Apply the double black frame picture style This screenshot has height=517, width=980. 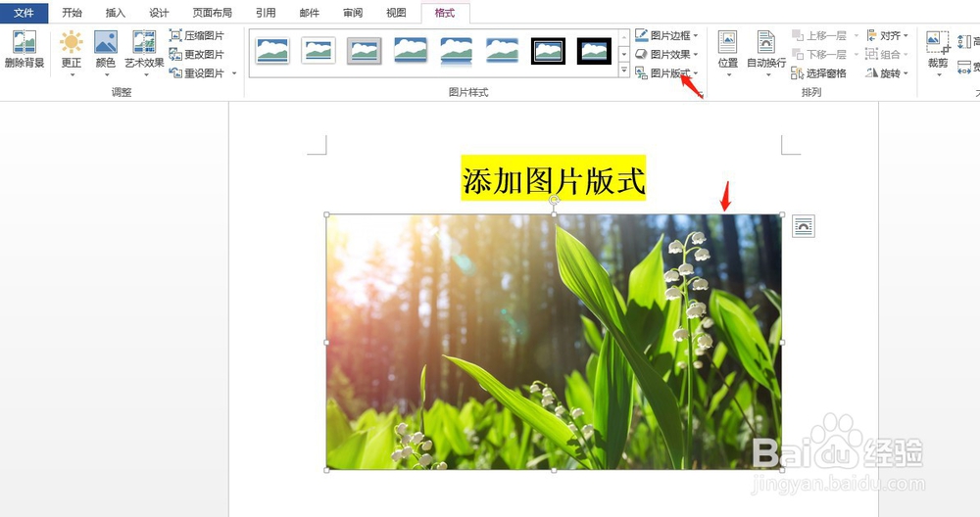tap(548, 51)
